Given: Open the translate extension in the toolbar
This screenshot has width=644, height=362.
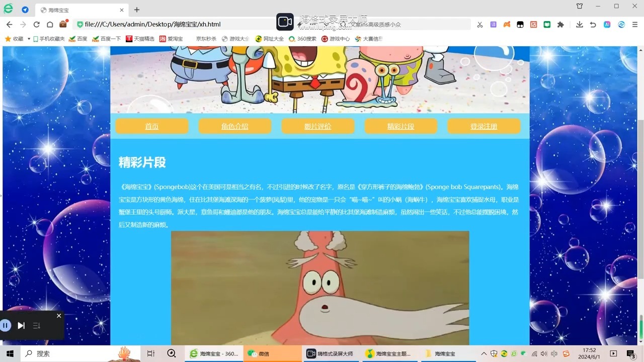Looking at the screenshot, I should tap(493, 24).
